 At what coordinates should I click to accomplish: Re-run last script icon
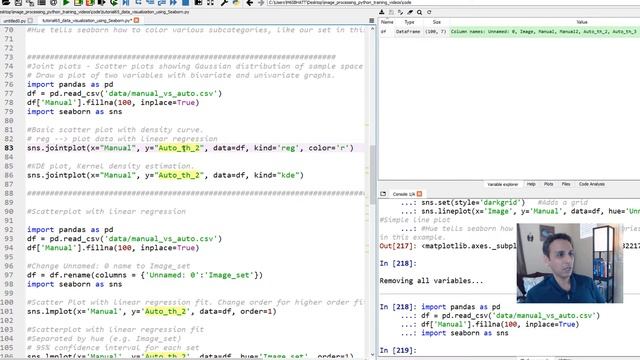[x=114, y=2]
